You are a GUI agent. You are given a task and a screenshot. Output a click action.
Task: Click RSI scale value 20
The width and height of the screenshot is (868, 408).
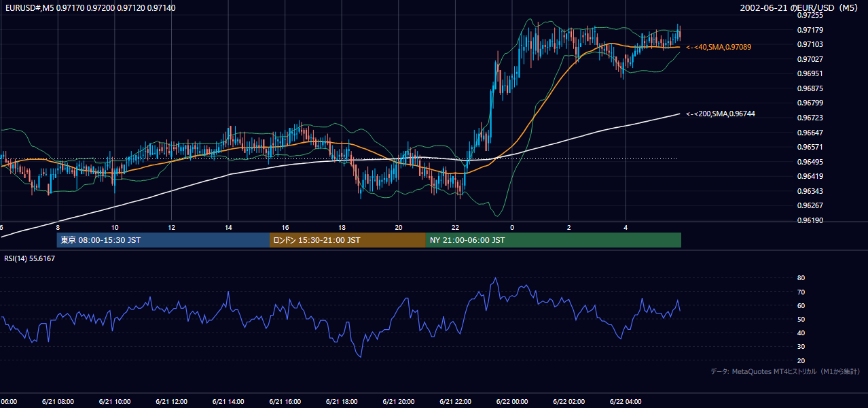click(x=801, y=360)
